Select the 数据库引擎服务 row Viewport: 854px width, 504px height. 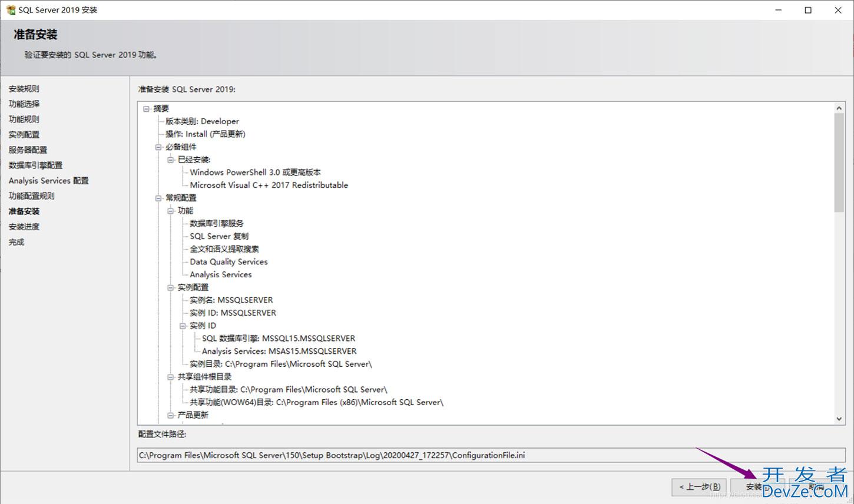217,224
